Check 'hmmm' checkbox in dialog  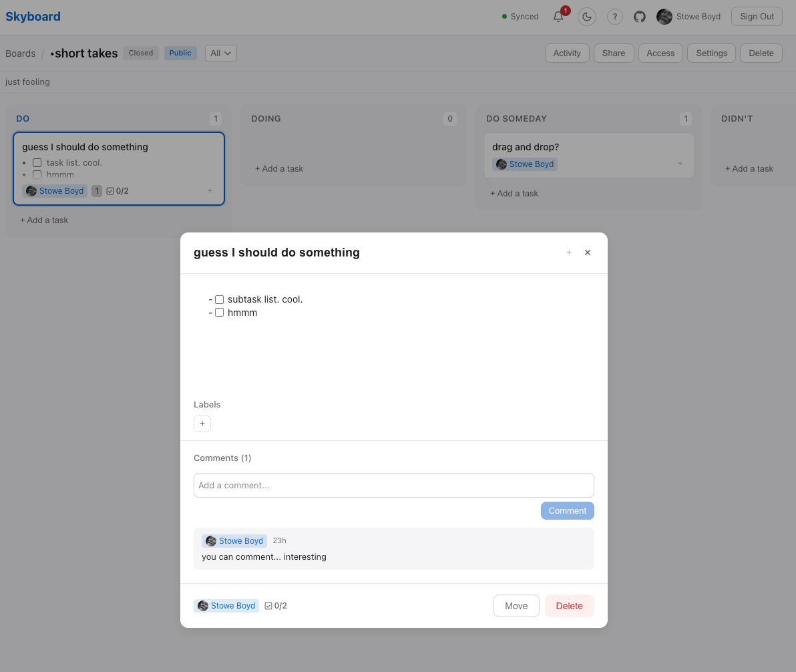click(x=219, y=313)
